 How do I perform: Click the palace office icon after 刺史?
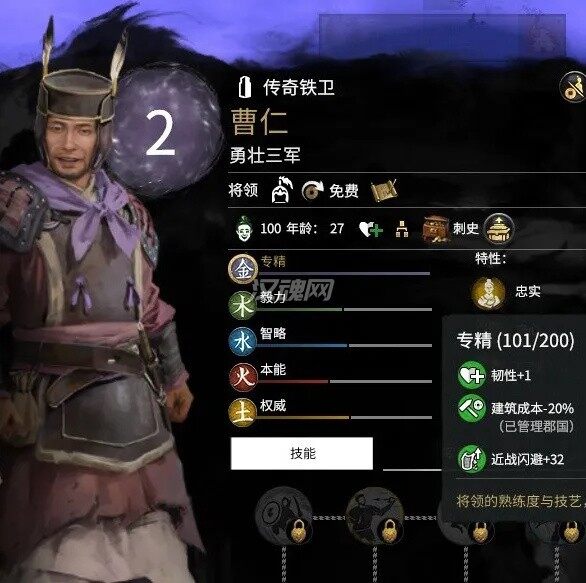point(499,228)
